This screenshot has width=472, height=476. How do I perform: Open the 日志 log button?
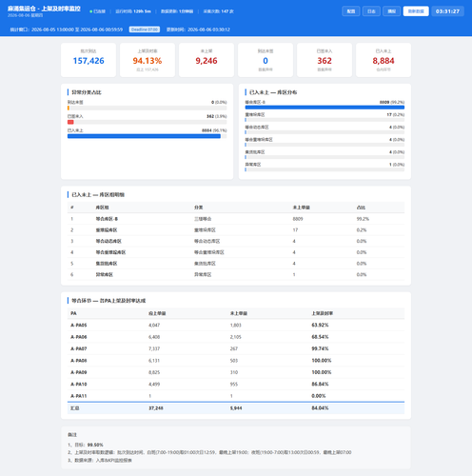coord(371,11)
